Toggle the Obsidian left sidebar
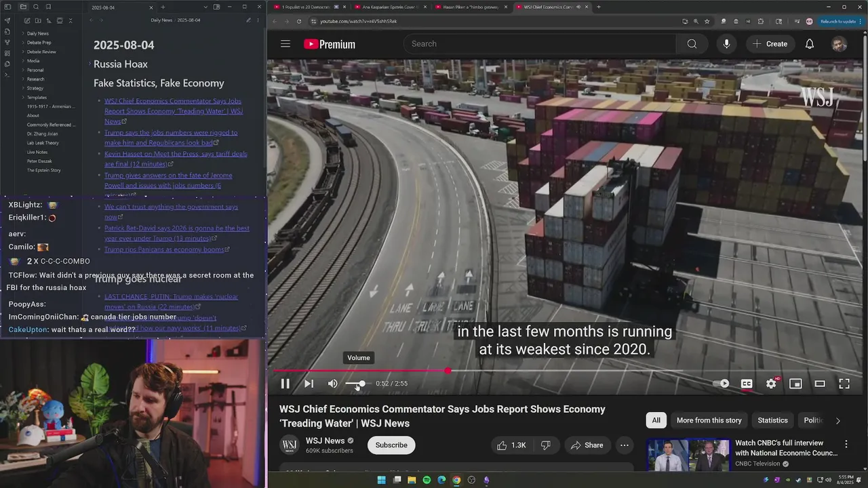 tap(7, 7)
